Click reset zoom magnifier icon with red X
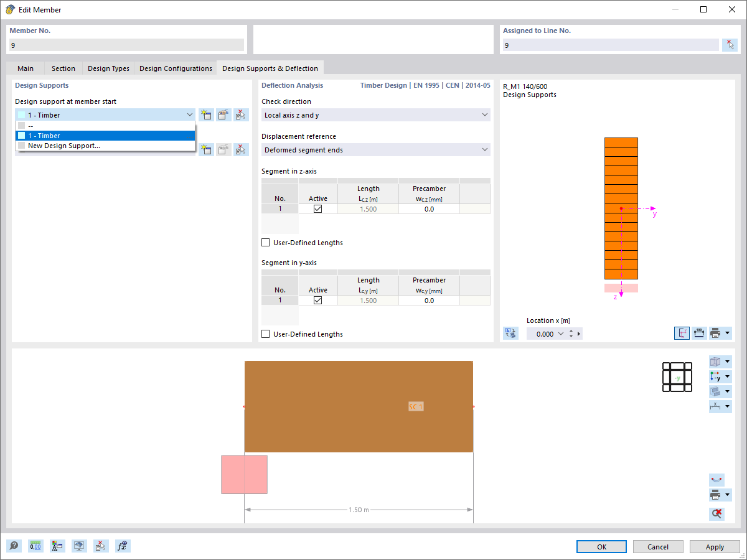 click(716, 513)
